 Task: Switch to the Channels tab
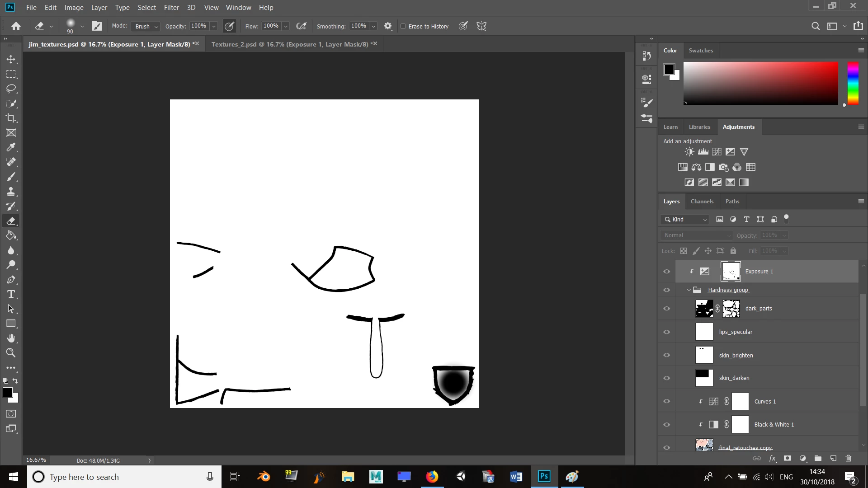(702, 202)
